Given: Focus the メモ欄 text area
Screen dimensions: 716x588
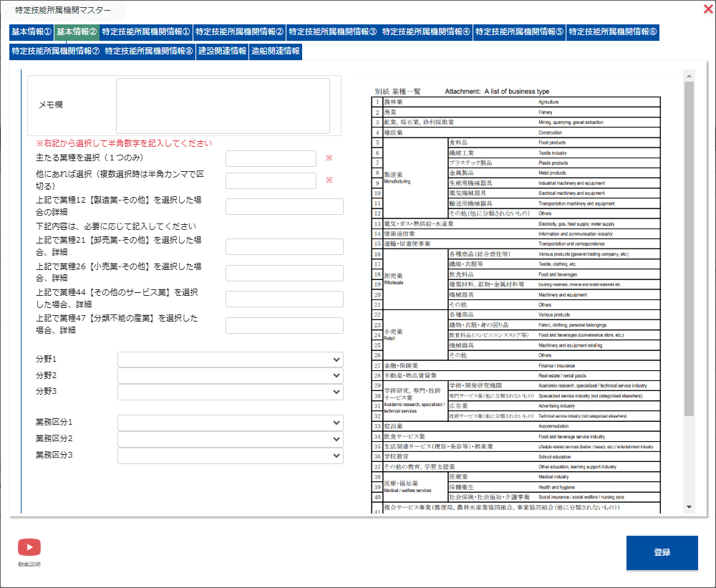Looking at the screenshot, I should click(x=223, y=106).
